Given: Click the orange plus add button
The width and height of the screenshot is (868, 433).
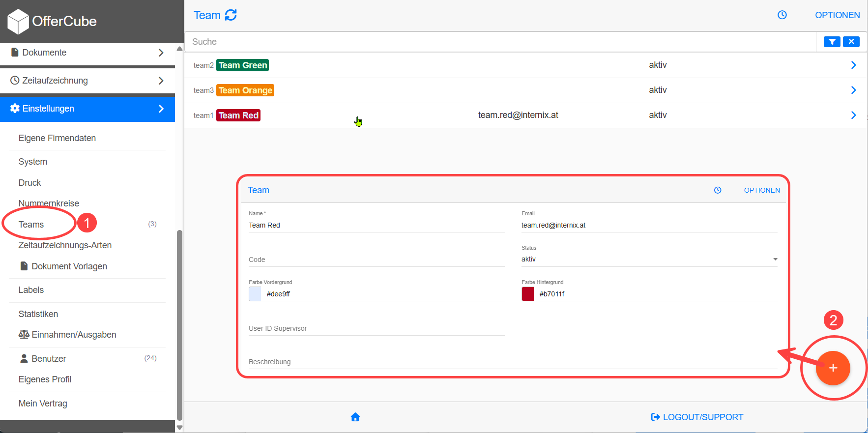Looking at the screenshot, I should pos(833,368).
